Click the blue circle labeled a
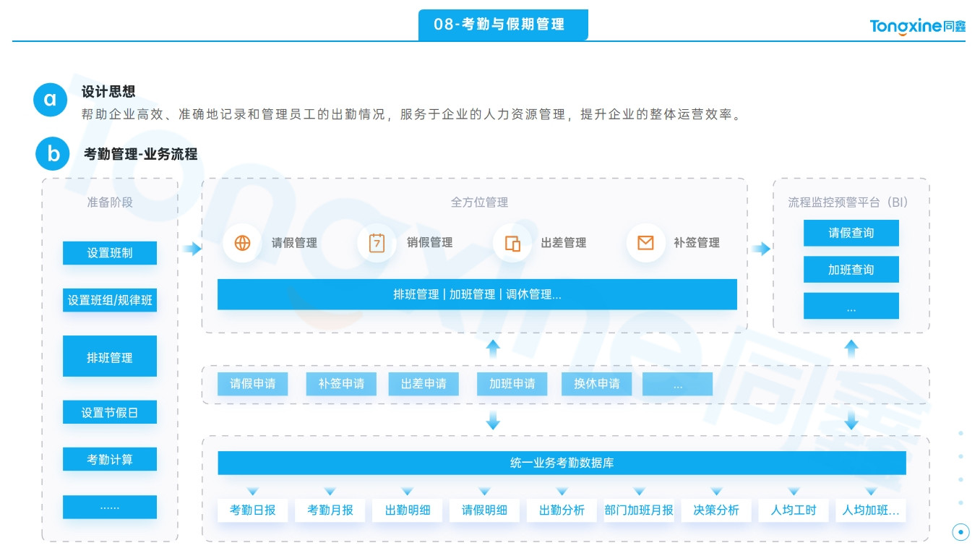Screen dimensions: 980x556 [50, 100]
